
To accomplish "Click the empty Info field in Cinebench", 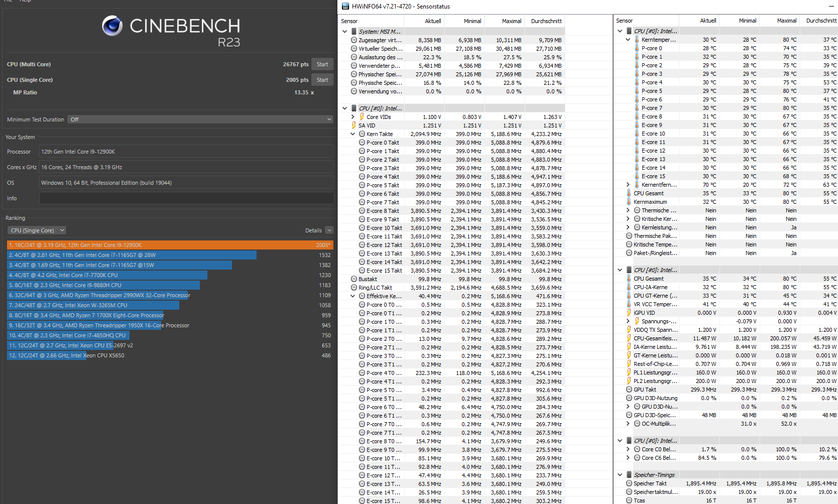I will [186, 198].
